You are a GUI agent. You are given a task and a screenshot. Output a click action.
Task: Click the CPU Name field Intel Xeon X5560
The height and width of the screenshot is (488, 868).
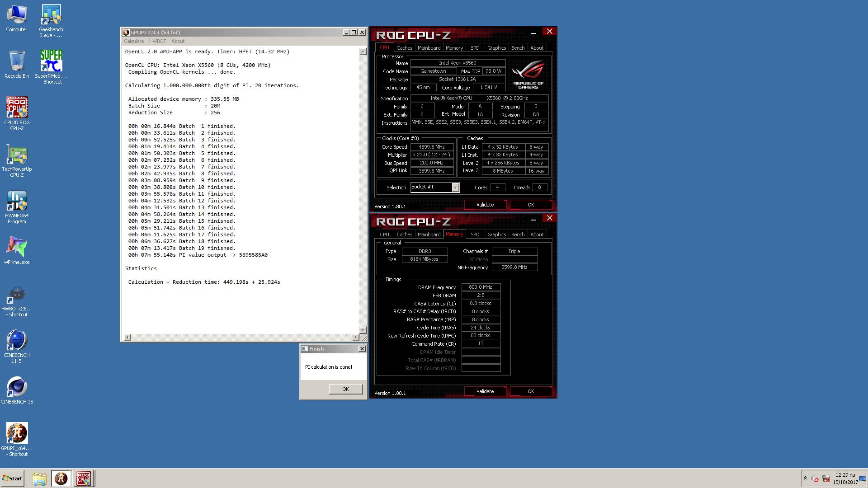458,63
